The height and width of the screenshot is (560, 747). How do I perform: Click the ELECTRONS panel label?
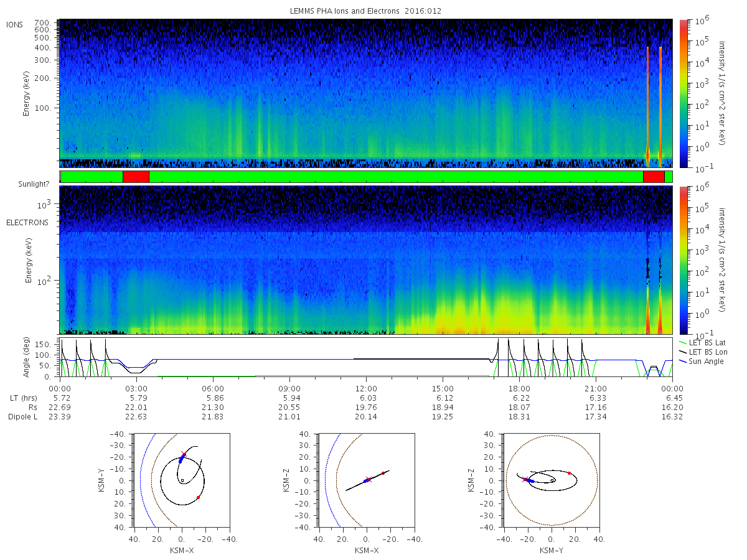point(27,222)
